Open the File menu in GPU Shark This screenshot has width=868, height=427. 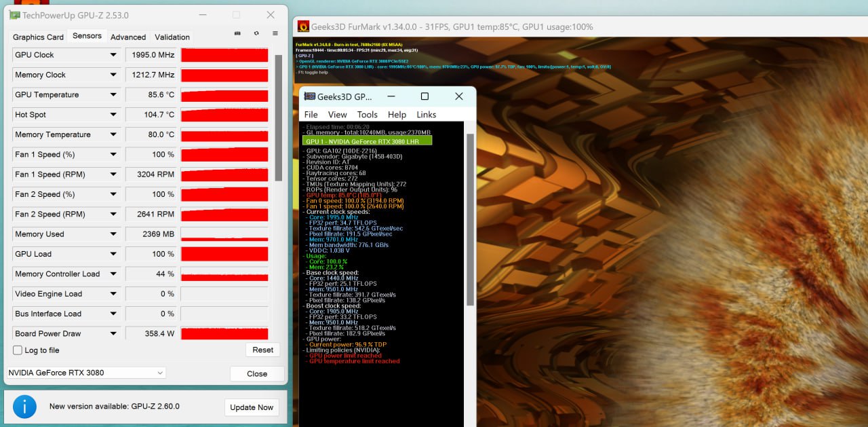(311, 115)
